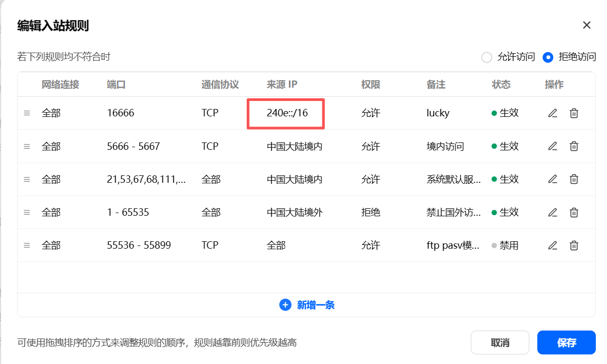The image size is (607, 364).
Task: Edit the ftp pasv rule
Action: (552, 246)
